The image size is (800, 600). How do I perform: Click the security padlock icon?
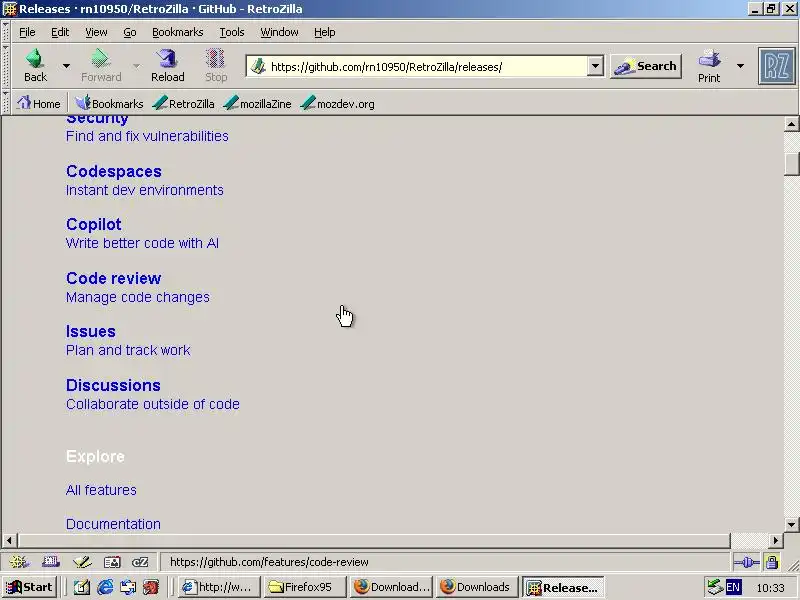[x=772, y=562]
